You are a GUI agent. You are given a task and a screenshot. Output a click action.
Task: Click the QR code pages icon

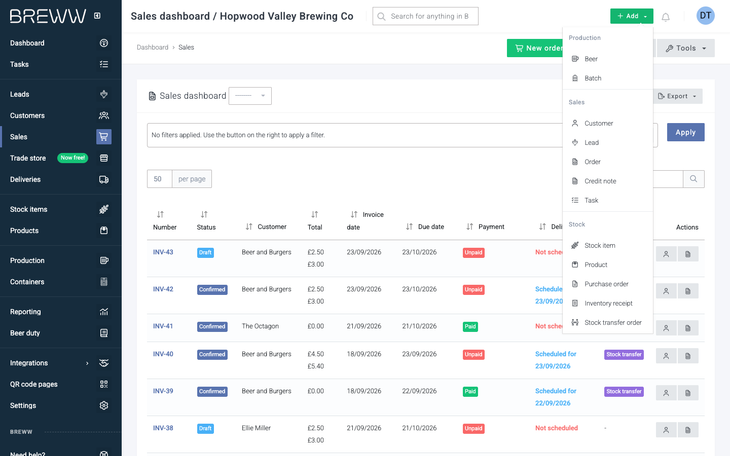[104, 384]
